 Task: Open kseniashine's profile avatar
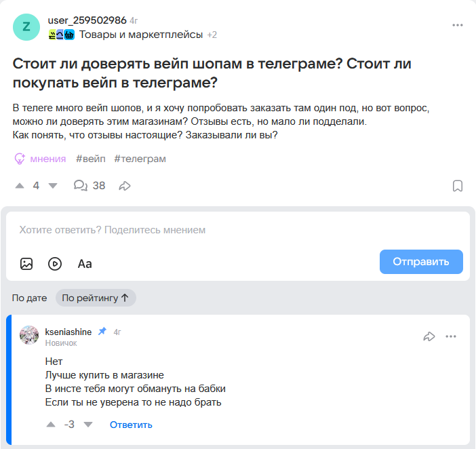pyautogui.click(x=29, y=335)
